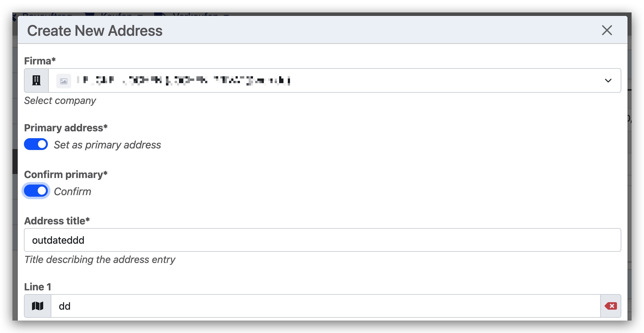Click the company logo placeholder icon

point(64,80)
